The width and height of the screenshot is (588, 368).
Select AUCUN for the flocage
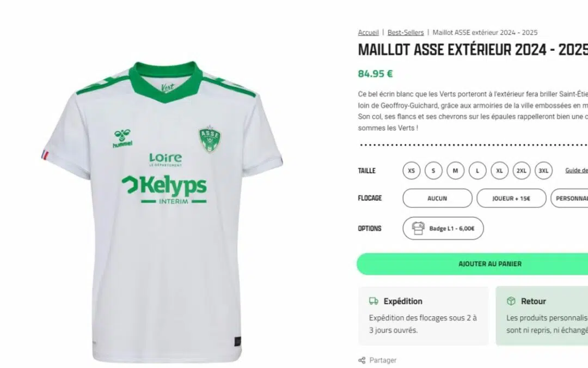[x=437, y=198]
